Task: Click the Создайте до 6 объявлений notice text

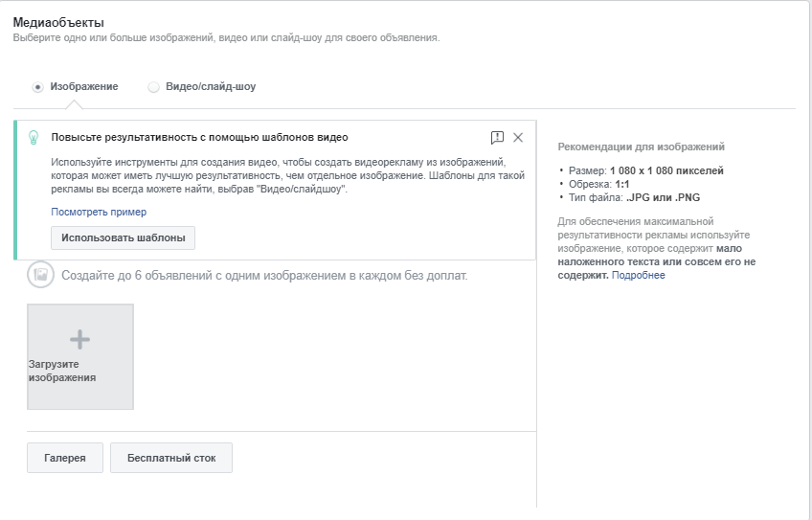Action: point(264,276)
